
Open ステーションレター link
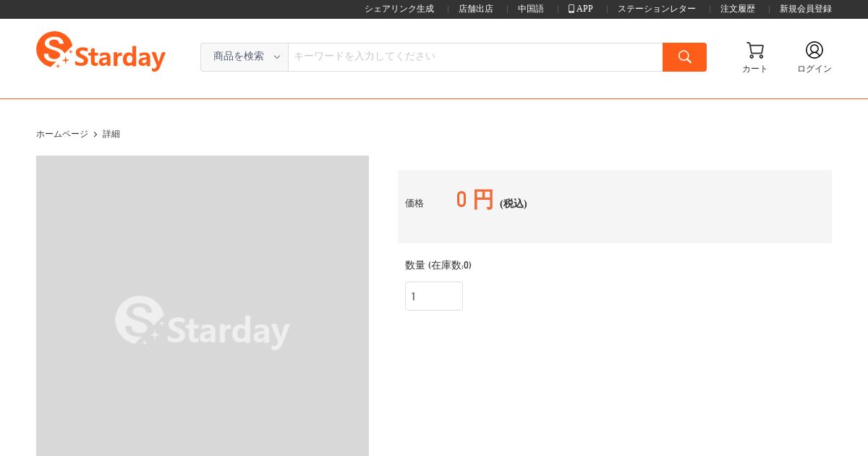point(657,9)
